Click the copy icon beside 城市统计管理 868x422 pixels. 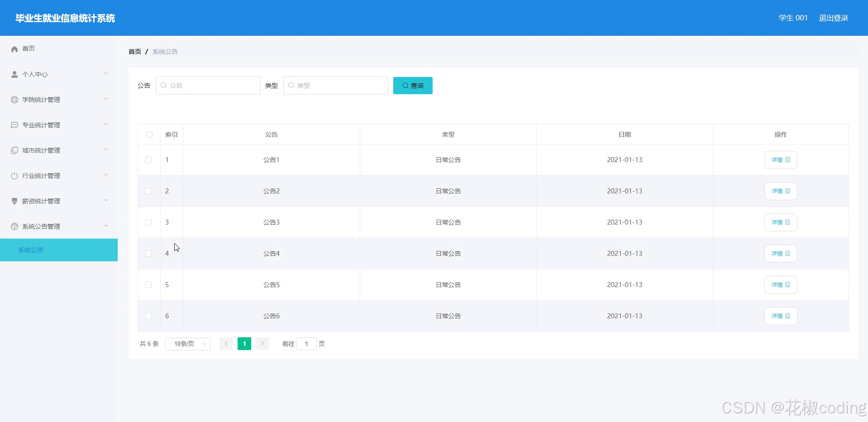pos(14,150)
